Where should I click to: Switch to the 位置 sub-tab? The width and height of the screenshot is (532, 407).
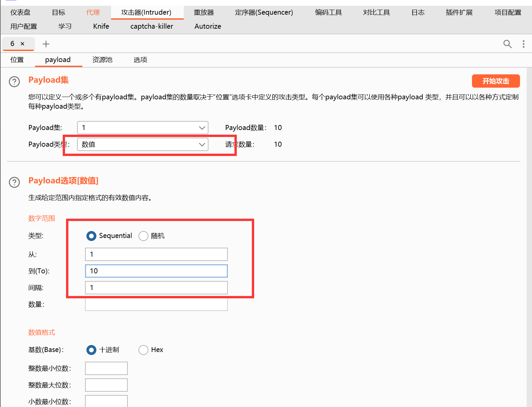tap(17, 60)
